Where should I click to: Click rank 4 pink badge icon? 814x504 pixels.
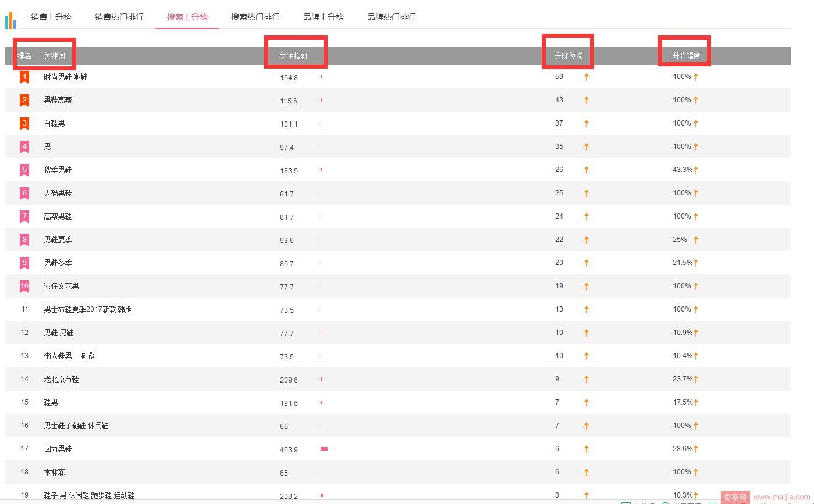coord(24,146)
